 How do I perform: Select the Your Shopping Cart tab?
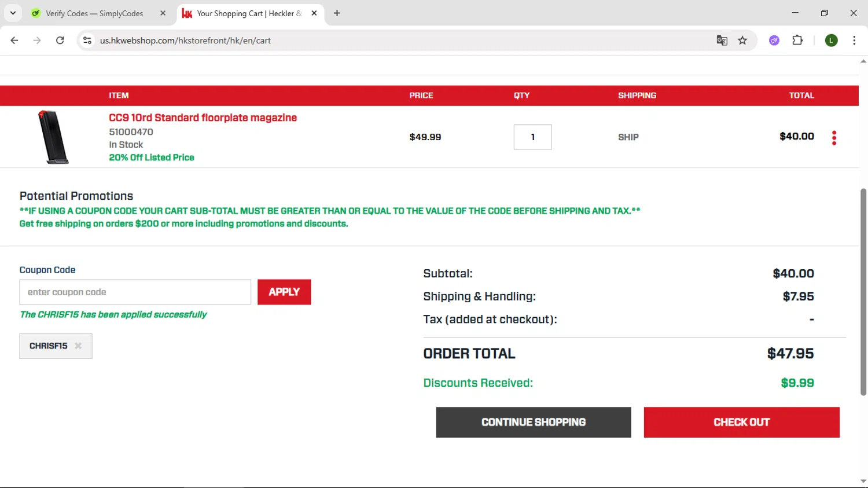(x=249, y=13)
